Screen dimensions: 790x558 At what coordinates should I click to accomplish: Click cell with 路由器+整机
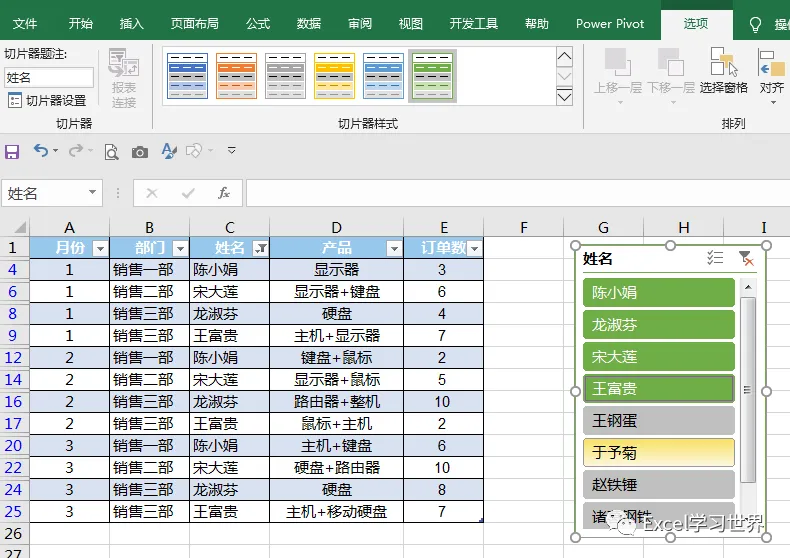click(337, 401)
